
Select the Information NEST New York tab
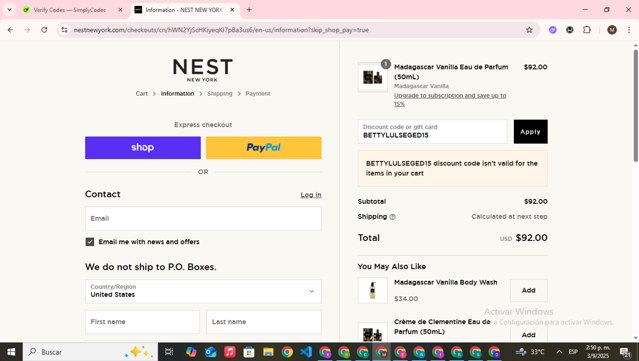pyautogui.click(x=183, y=10)
